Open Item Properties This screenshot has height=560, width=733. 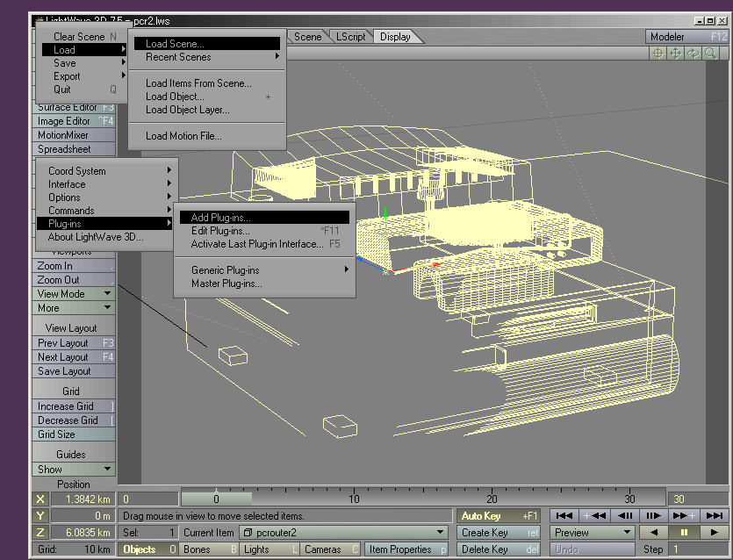pyautogui.click(x=405, y=549)
